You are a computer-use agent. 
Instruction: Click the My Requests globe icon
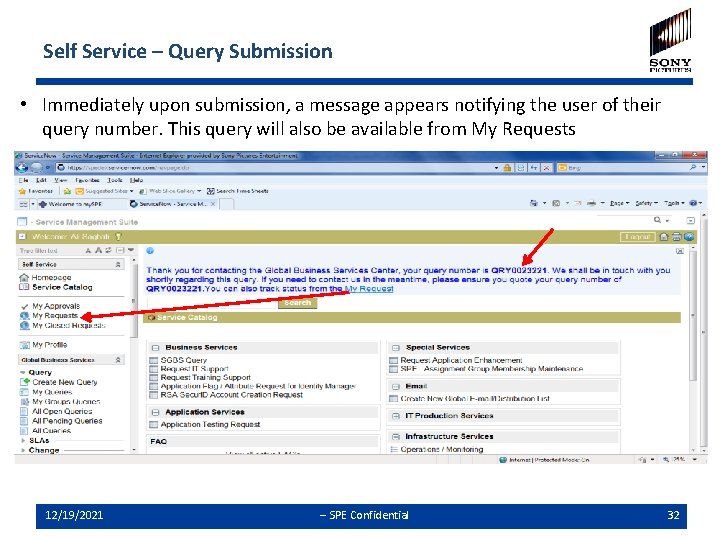coord(24,316)
